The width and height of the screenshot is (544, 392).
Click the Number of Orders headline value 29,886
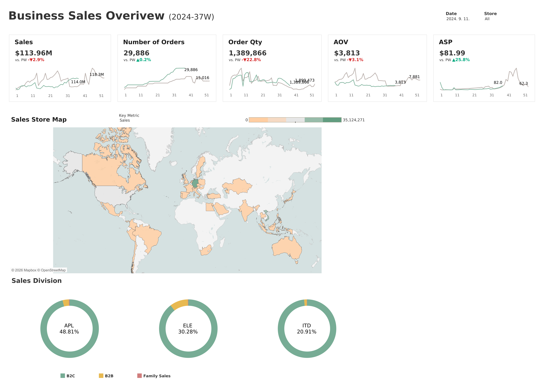(x=136, y=53)
